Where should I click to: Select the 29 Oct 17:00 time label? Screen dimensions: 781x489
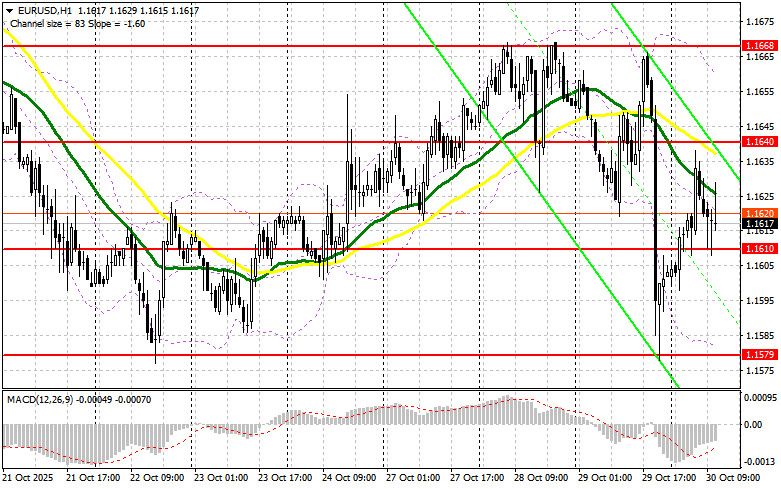tap(669, 478)
